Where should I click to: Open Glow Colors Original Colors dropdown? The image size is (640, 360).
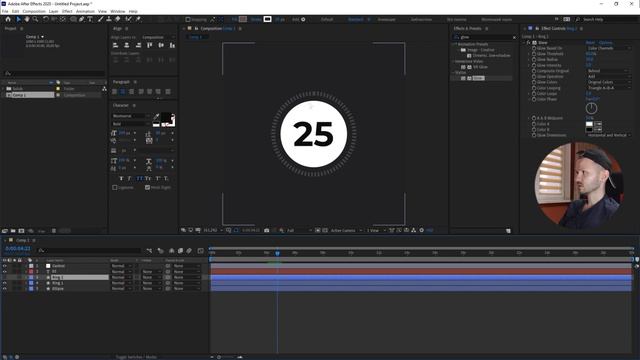pyautogui.click(x=609, y=82)
